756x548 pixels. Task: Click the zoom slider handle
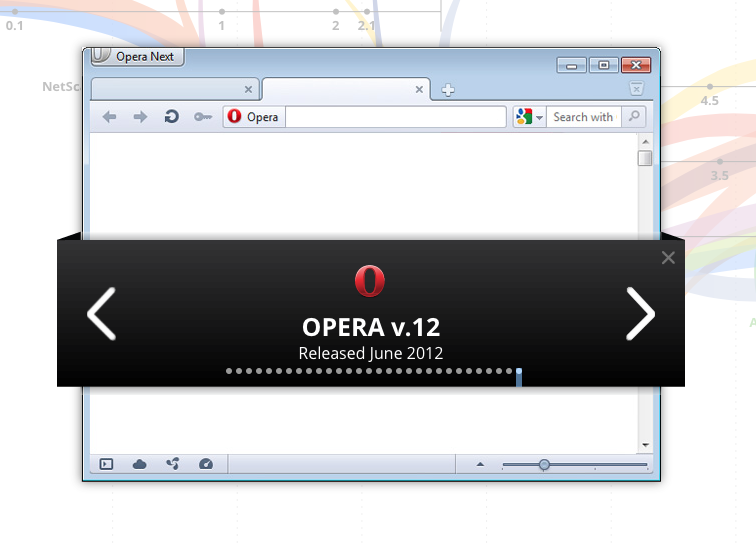[x=544, y=465]
